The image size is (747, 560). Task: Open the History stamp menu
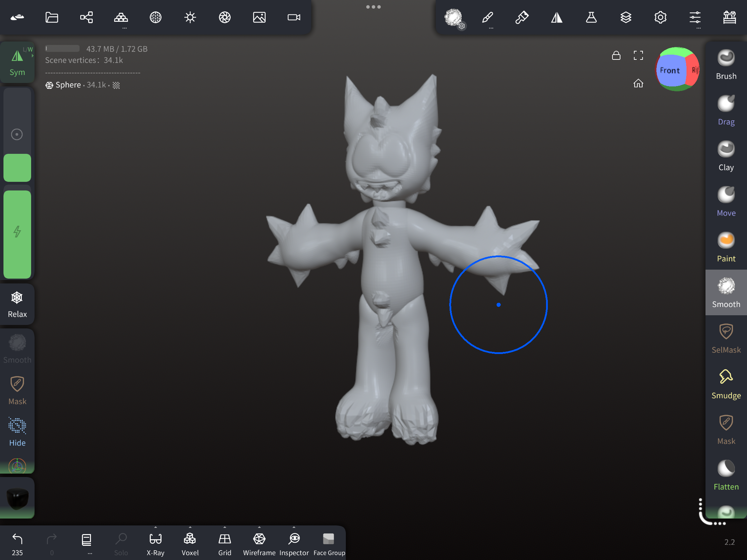click(730, 17)
